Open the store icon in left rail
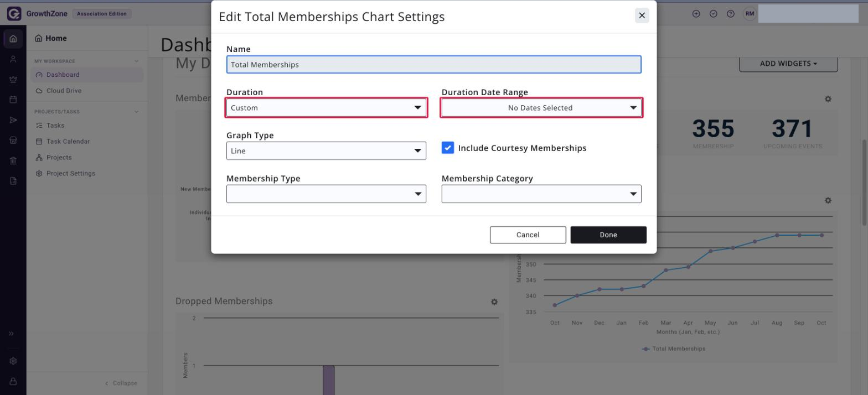This screenshot has width=868, height=395. point(13,141)
